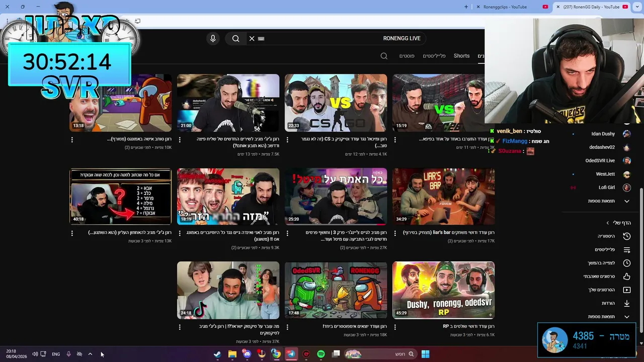Open the 45:29 Dushy ronengg odedsvr RP video
Viewport: 644px width, 362px height.
(x=443, y=290)
